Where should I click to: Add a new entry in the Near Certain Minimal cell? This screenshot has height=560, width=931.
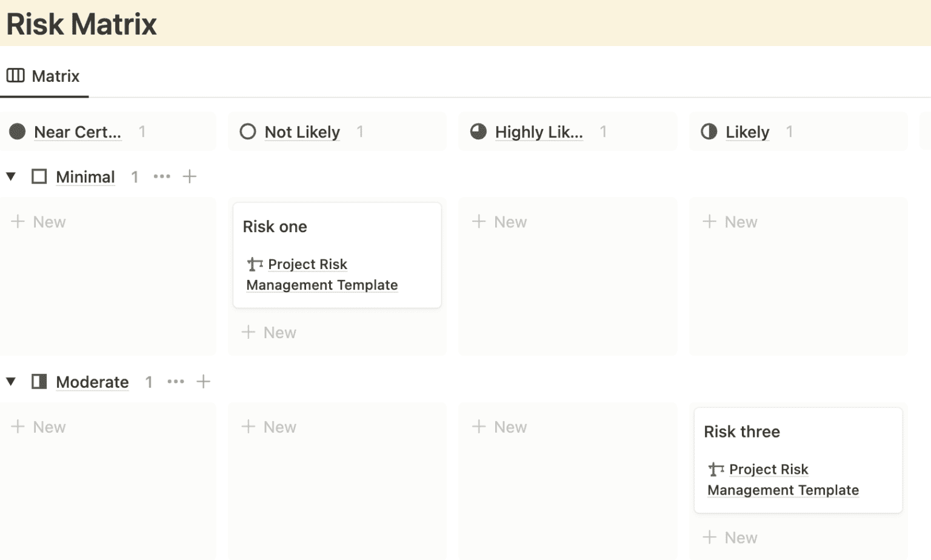coord(38,221)
